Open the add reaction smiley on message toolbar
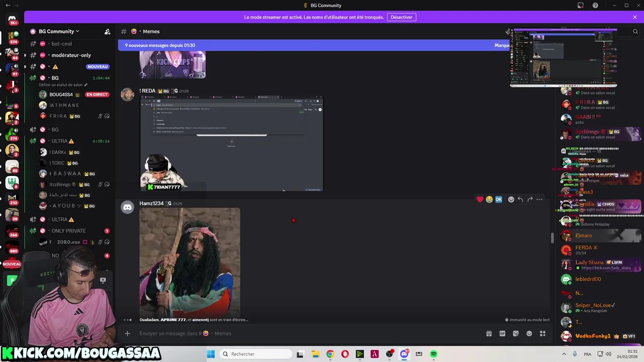The height and width of the screenshot is (362, 644). (x=511, y=199)
